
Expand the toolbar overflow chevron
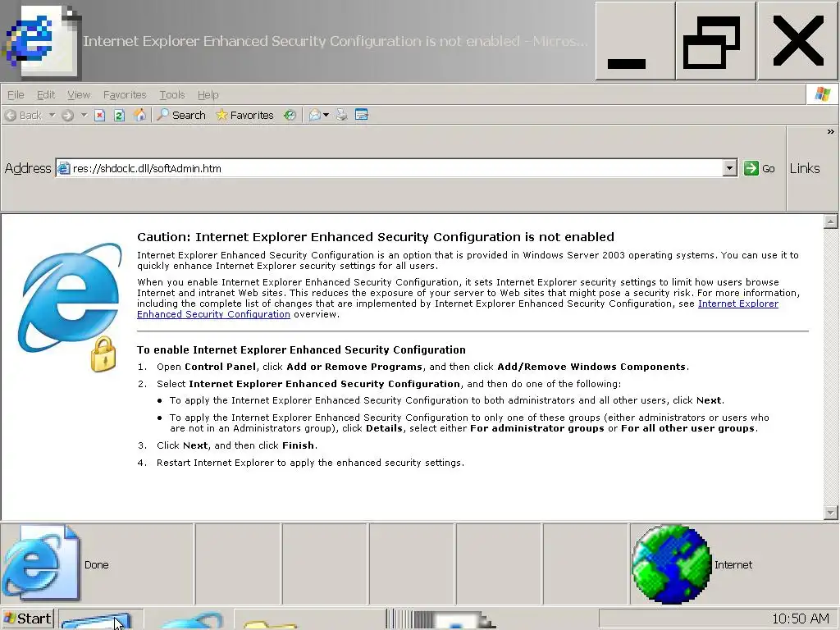[830, 132]
